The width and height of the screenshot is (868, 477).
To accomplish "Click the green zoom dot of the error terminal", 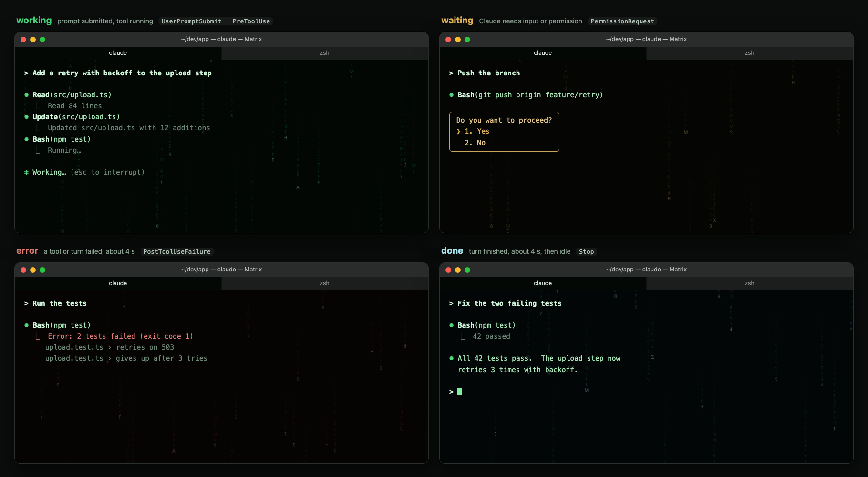I will 42,270.
